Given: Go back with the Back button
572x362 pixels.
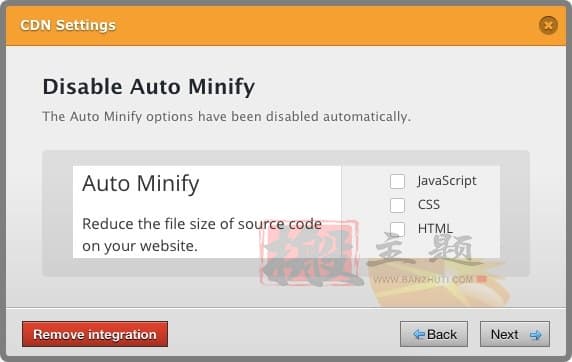Looking at the screenshot, I should tap(434, 334).
